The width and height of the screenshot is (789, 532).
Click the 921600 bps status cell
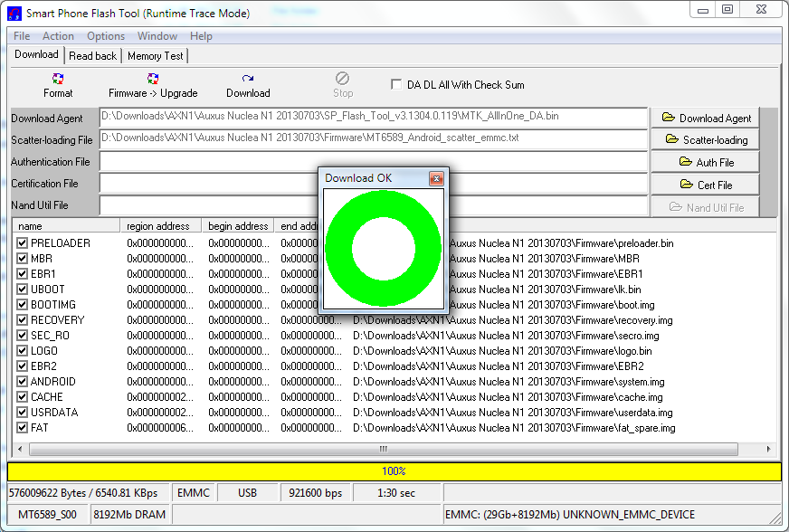(316, 493)
